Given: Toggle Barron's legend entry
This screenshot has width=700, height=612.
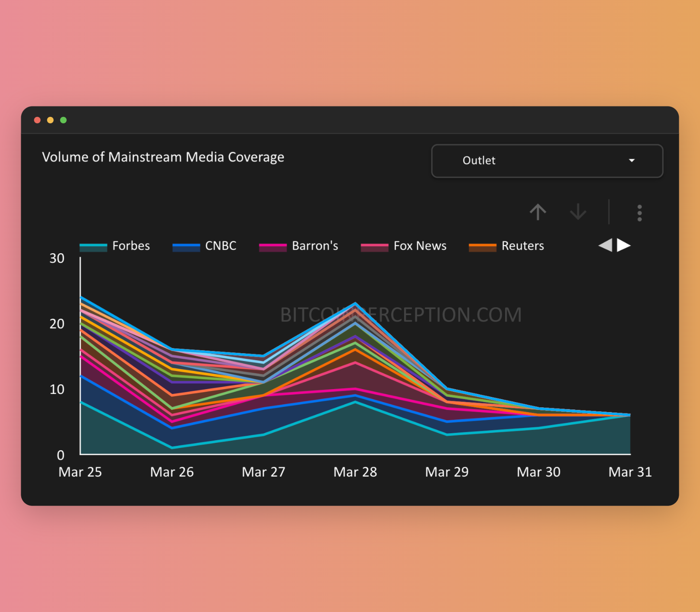Looking at the screenshot, I should click(315, 246).
